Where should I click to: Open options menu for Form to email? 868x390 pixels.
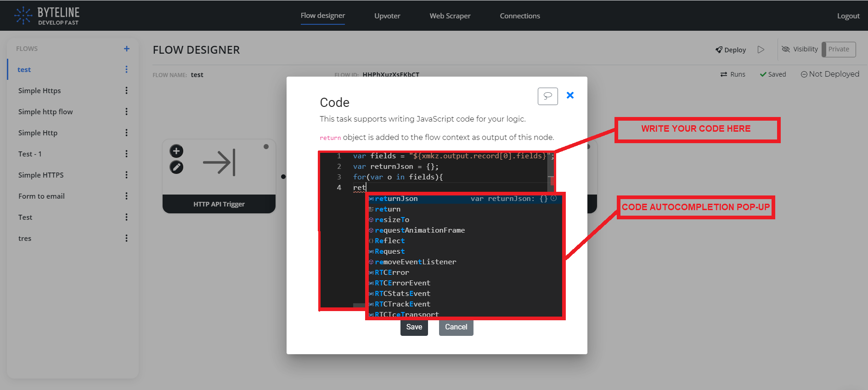(x=126, y=196)
